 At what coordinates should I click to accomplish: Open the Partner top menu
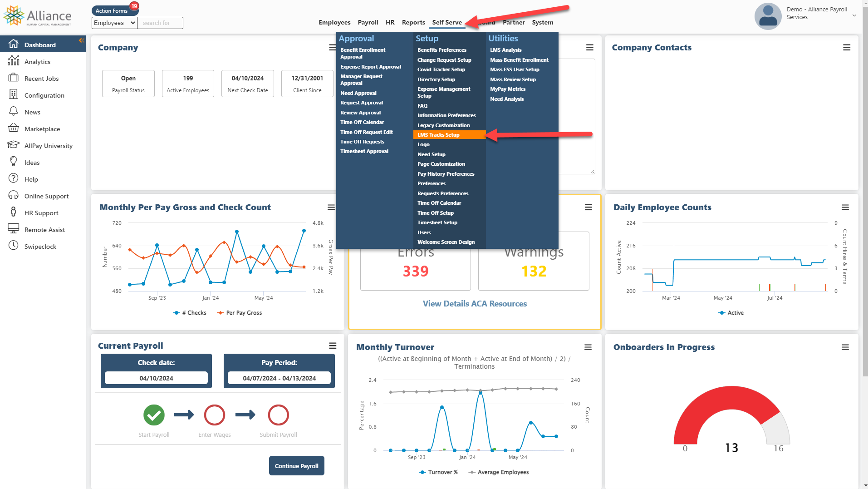pyautogui.click(x=514, y=22)
